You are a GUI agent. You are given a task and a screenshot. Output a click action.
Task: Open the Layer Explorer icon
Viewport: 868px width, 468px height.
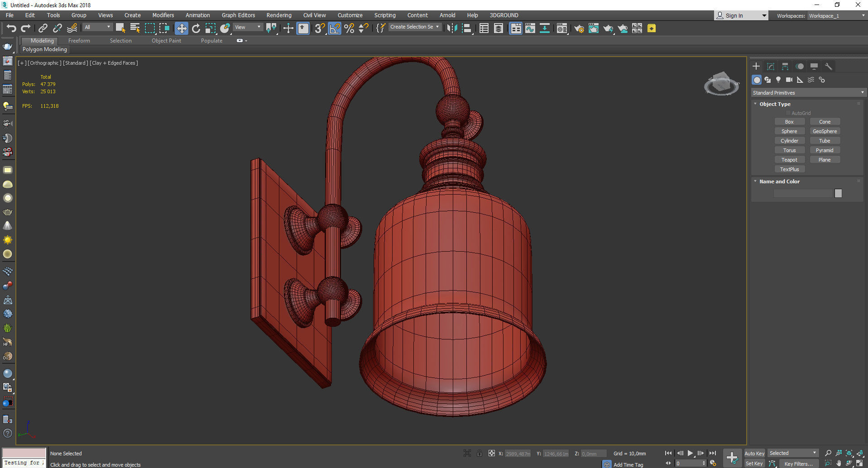tap(498, 28)
